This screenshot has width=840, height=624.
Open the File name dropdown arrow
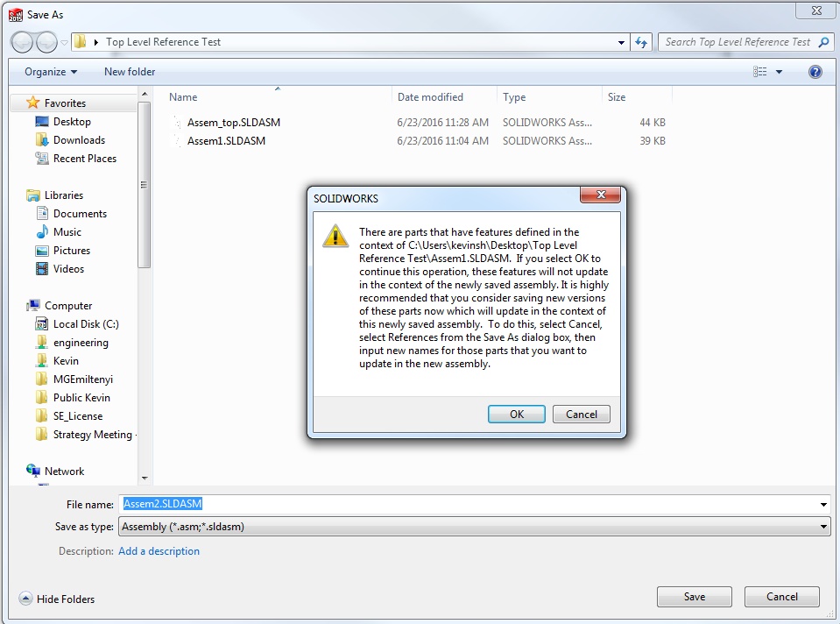pos(823,505)
